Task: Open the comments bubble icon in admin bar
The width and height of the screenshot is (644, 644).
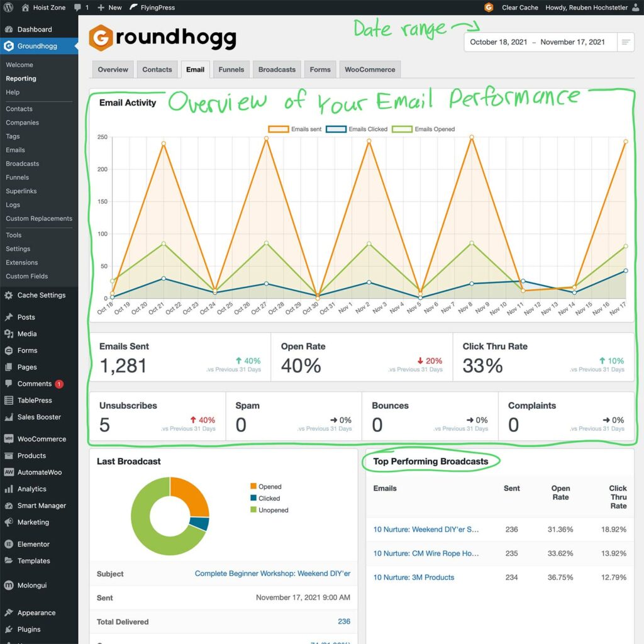Action: 77,8
